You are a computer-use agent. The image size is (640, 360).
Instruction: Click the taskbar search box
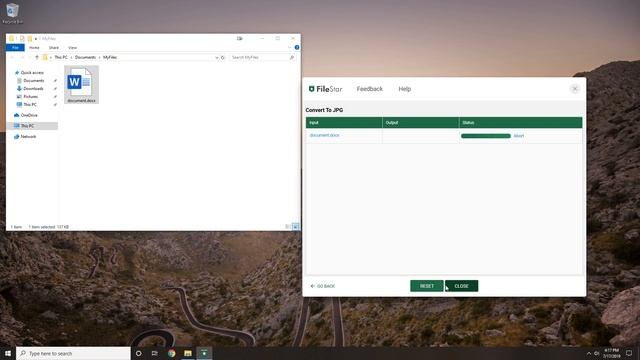73,353
